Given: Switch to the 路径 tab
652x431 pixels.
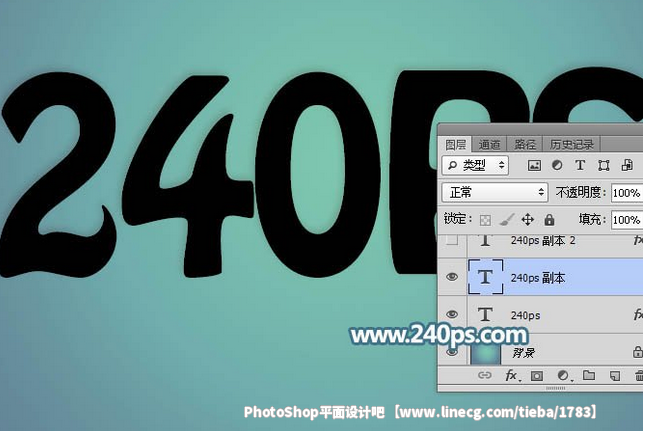Looking at the screenshot, I should point(525,145).
